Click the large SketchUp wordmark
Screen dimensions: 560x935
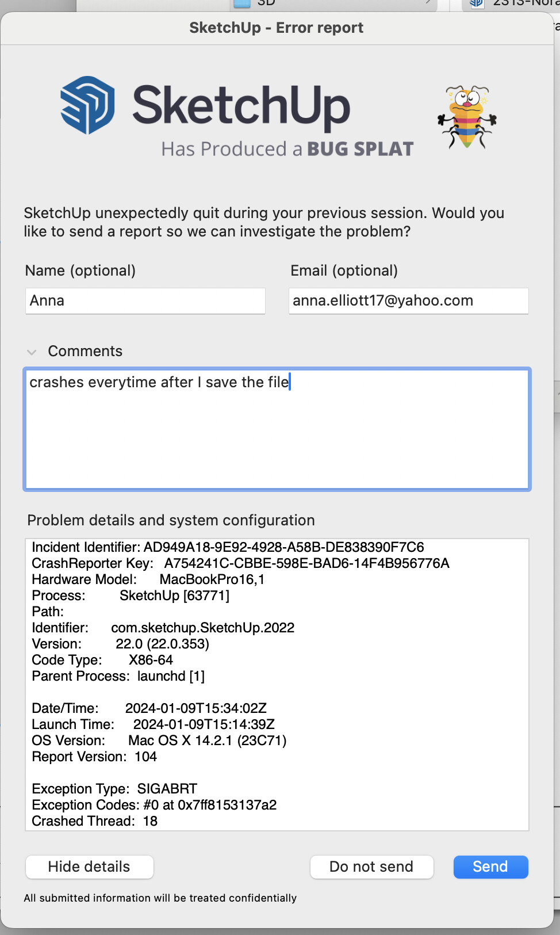click(x=241, y=105)
